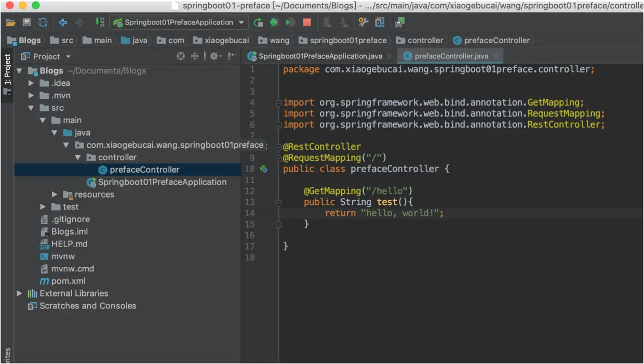
Task: Click the @GetMapping annotation in the editor
Action: pyautogui.click(x=333, y=191)
